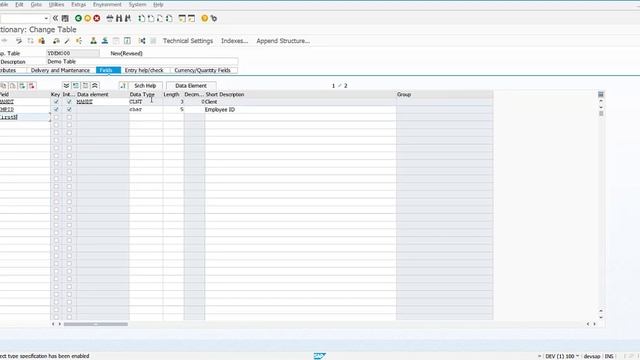Click the Customize Local Layout icon
Screen dimensions: 640x360
click(x=214, y=18)
